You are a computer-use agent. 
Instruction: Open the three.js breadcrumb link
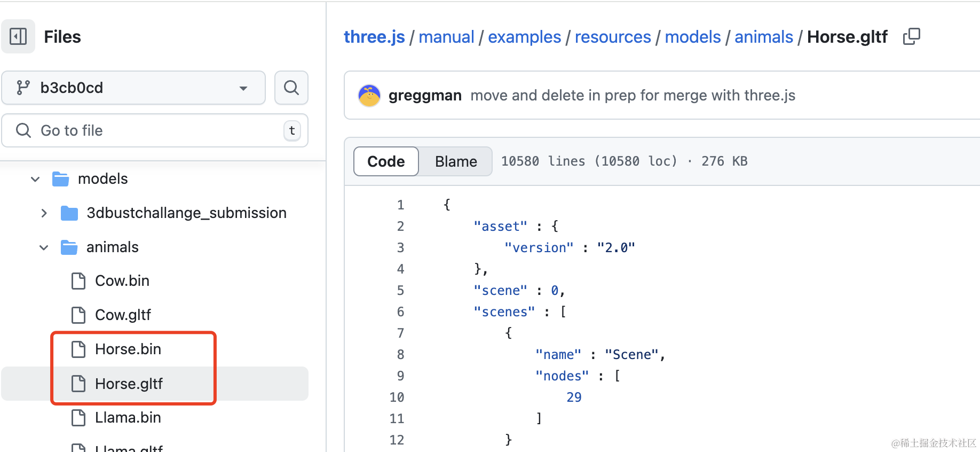(x=374, y=37)
